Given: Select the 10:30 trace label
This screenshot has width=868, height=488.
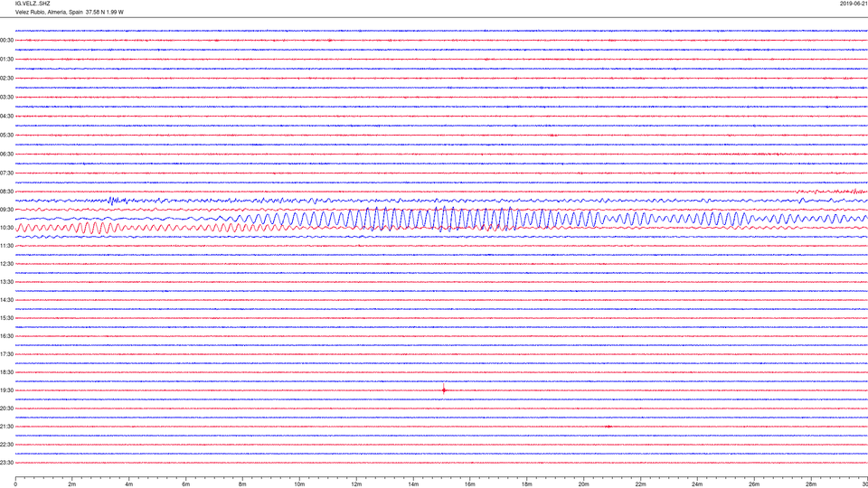Looking at the screenshot, I should 6,228.
